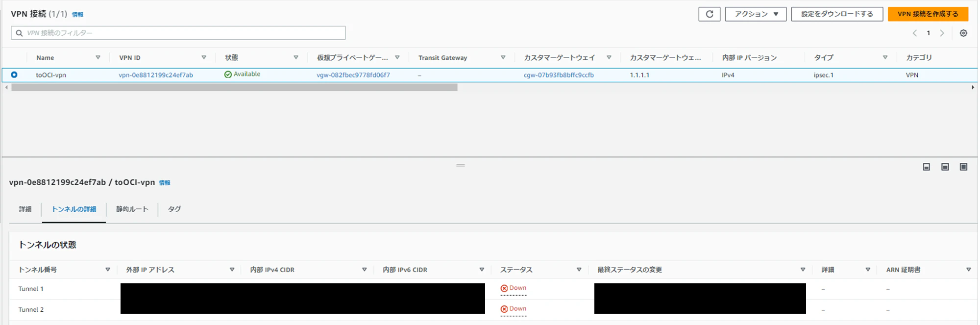
Task: Open vgw-082fbec9778fd06f7 gateway link
Action: (x=353, y=75)
